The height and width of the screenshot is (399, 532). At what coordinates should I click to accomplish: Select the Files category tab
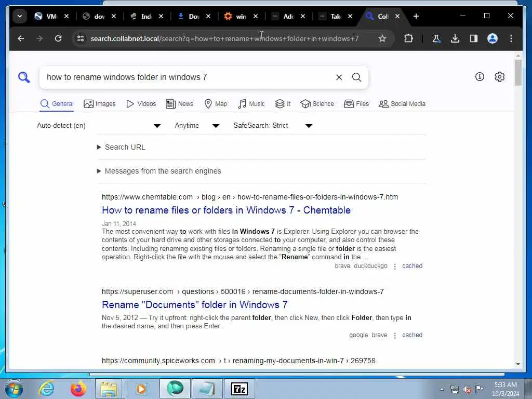pyautogui.click(x=356, y=104)
